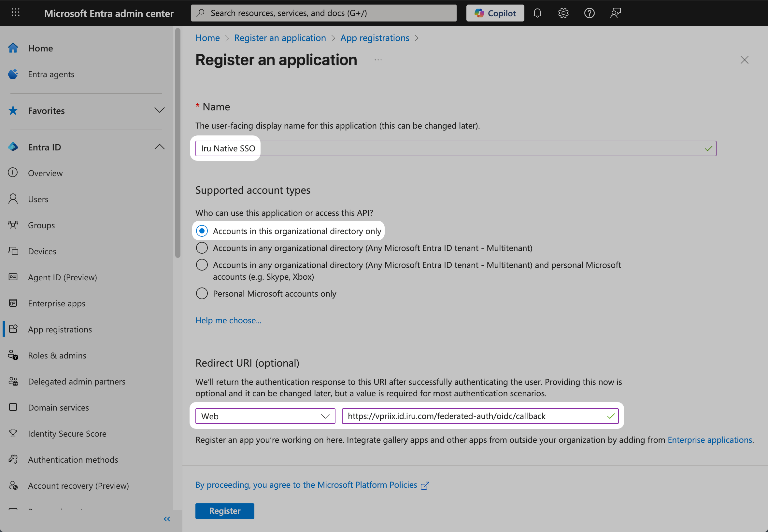The width and height of the screenshot is (768, 532).
Task: Open the Web platform dropdown
Action: click(265, 416)
